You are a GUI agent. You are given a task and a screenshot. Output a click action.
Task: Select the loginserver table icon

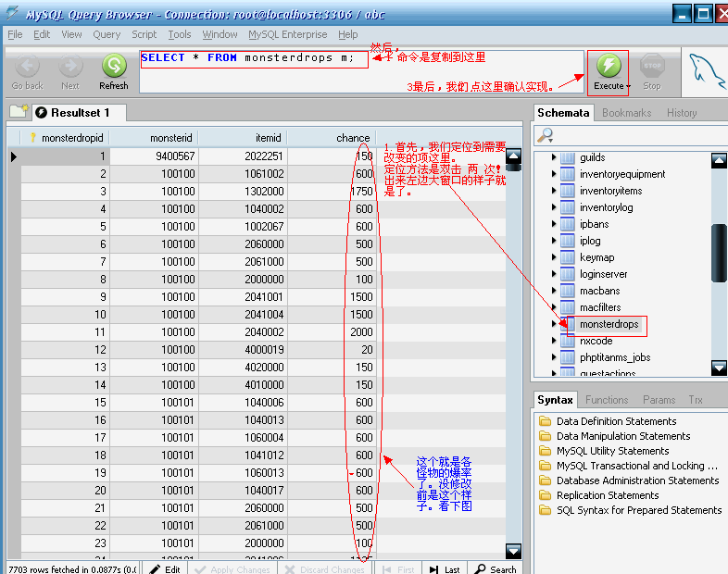click(x=568, y=274)
